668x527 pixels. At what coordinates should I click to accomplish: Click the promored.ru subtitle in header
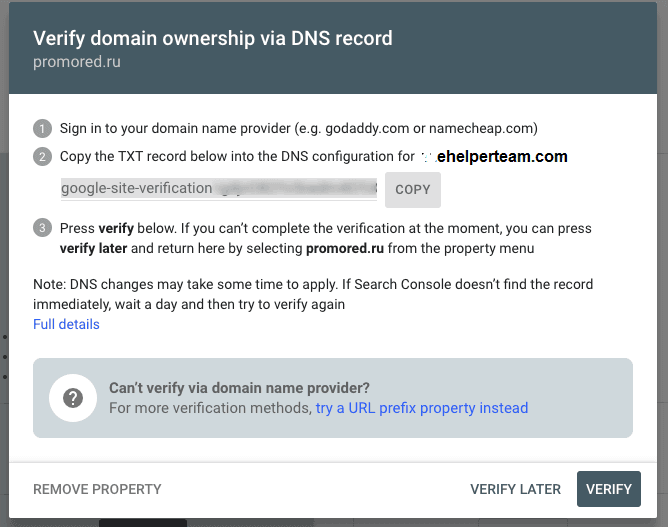pos(77,62)
